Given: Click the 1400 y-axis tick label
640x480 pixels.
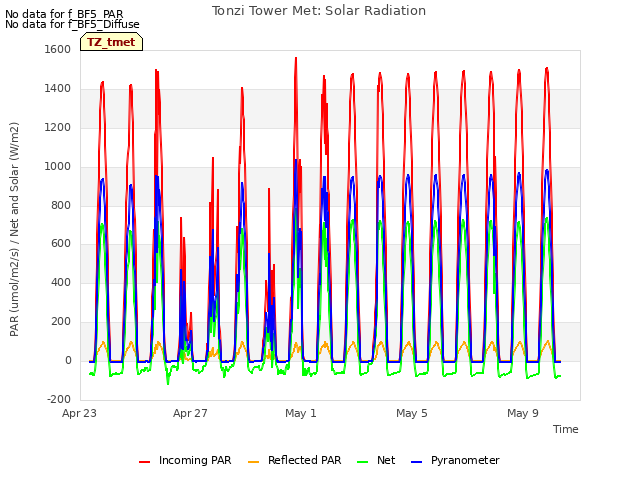Looking at the screenshot, I should coord(58,88).
